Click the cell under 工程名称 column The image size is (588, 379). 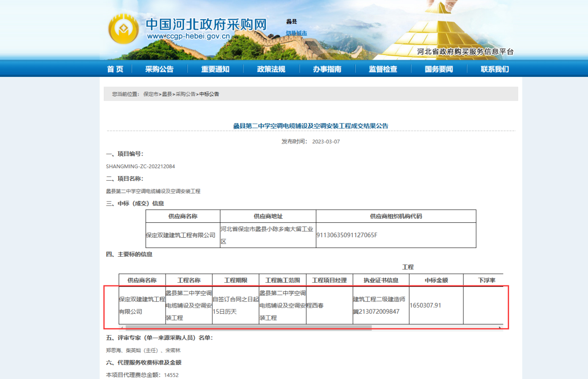(189, 305)
